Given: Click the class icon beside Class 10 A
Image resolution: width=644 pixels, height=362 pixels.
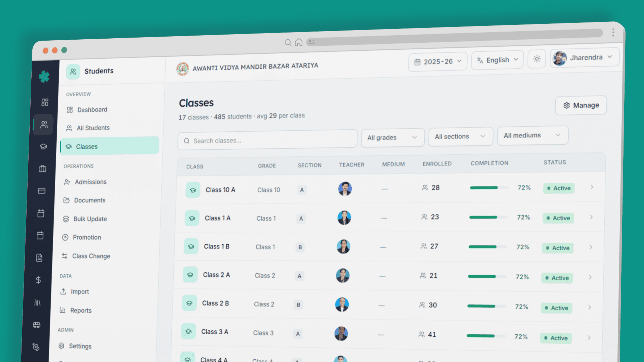Looking at the screenshot, I should (x=193, y=190).
